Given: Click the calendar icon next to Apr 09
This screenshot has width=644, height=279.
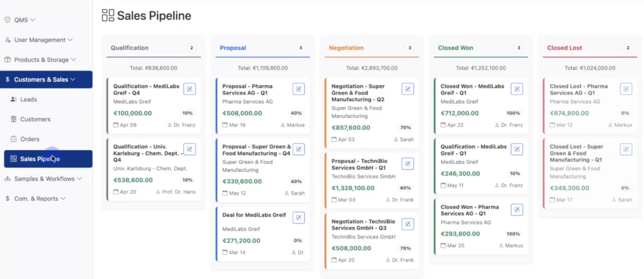Looking at the screenshot, I should pos(116,125).
